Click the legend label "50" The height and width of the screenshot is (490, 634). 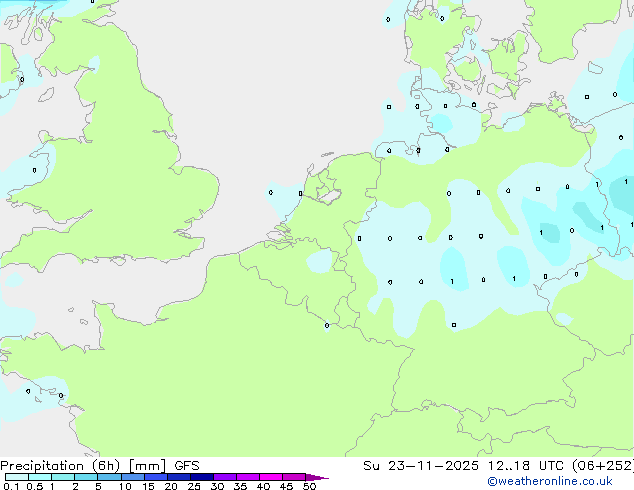click(x=309, y=486)
